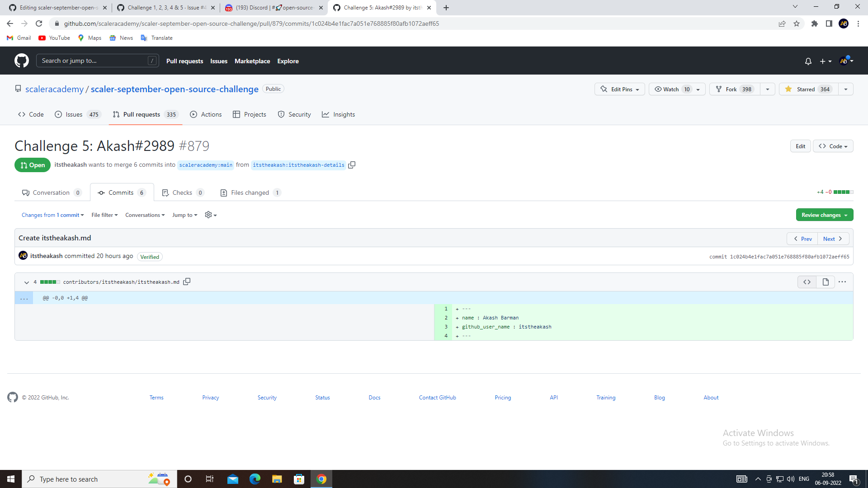Go to the Next commit
868x488 pixels.
click(832, 239)
